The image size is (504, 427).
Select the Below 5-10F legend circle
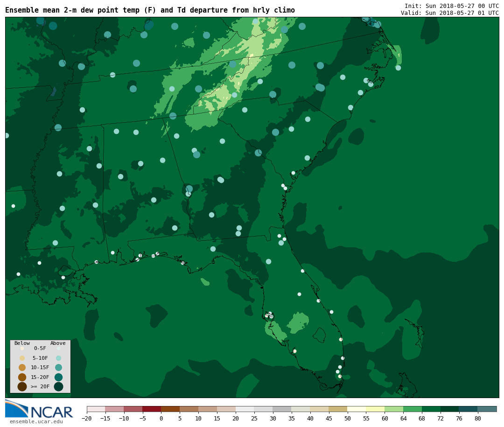point(22,358)
